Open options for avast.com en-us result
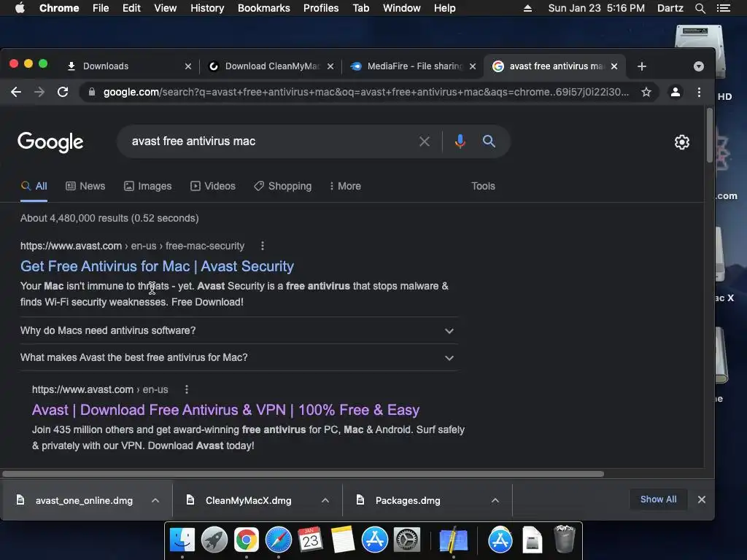The width and height of the screenshot is (747, 560). [187, 389]
